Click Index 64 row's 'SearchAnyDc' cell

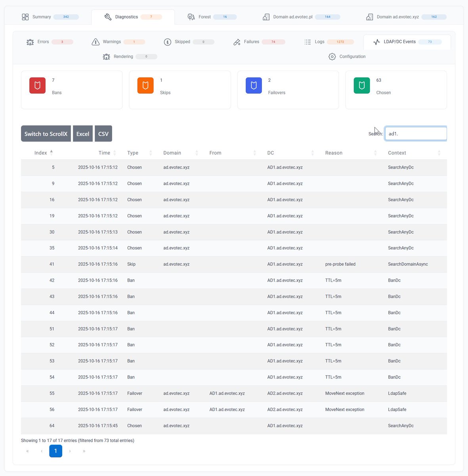pyautogui.click(x=401, y=426)
